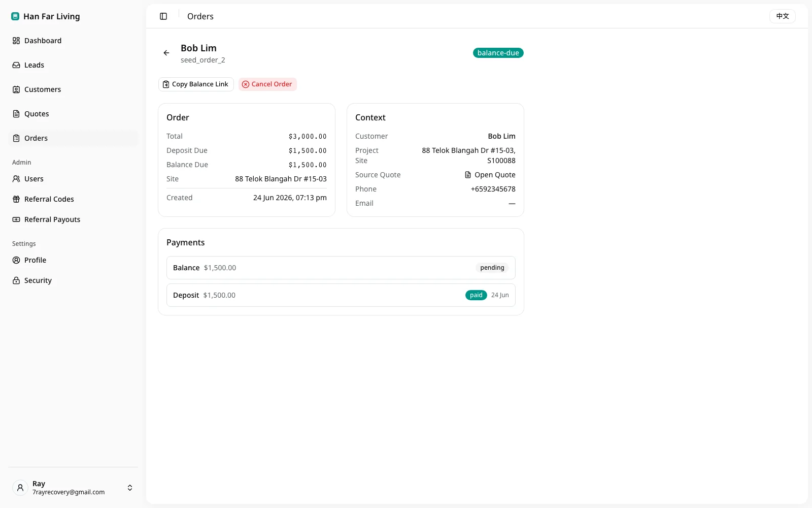812x508 pixels.
Task: Click the created date 24 Jun 2026, 07:13 pm
Action: [x=290, y=198]
